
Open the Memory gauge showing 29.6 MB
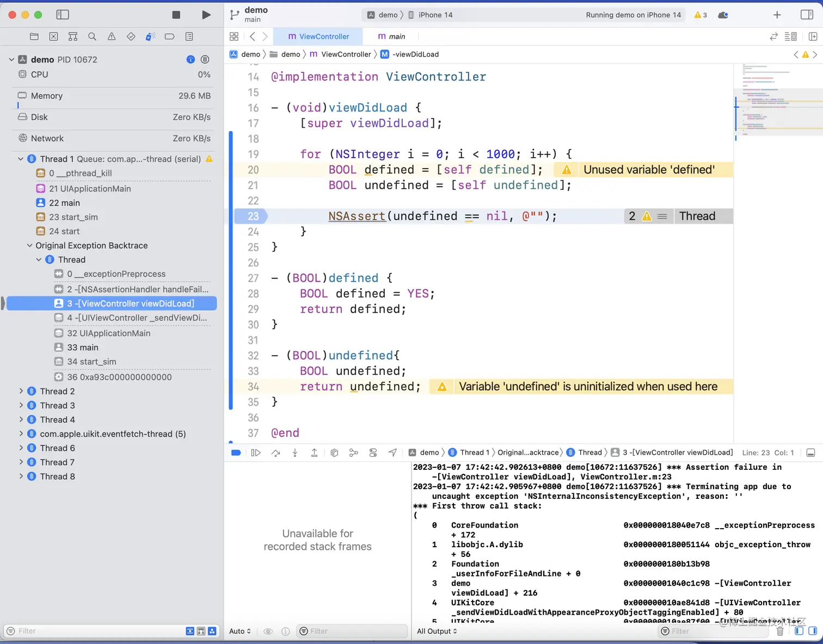[114, 96]
